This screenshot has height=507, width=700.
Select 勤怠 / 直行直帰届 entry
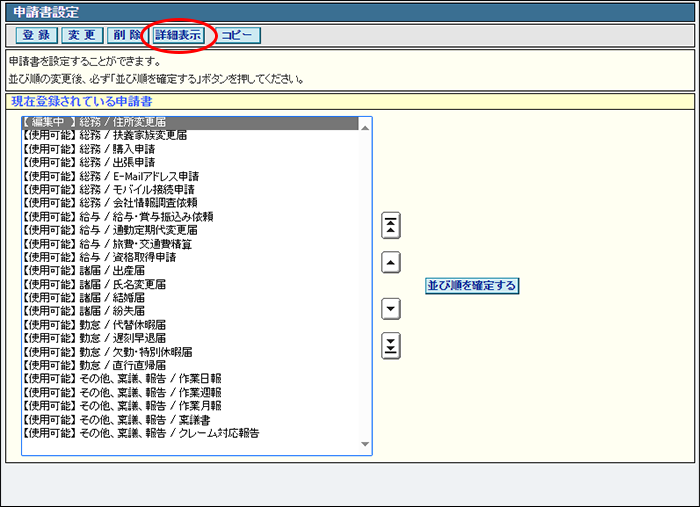tap(190, 366)
